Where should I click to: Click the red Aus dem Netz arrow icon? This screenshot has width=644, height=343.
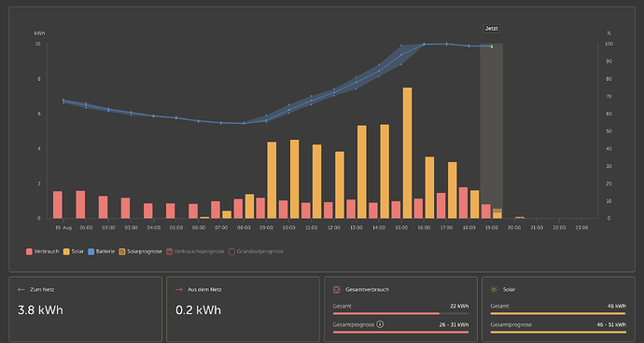coord(178,290)
